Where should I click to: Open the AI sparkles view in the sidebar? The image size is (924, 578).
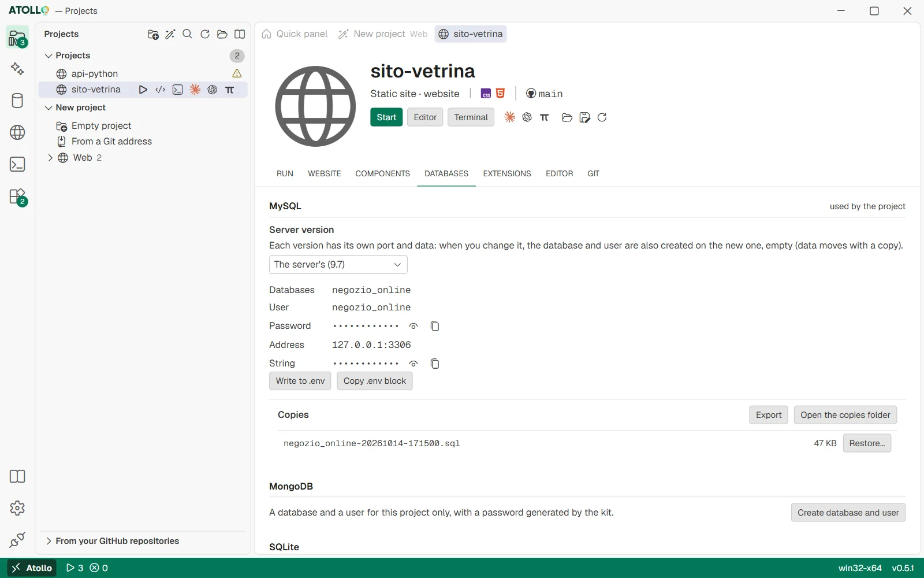tap(17, 69)
